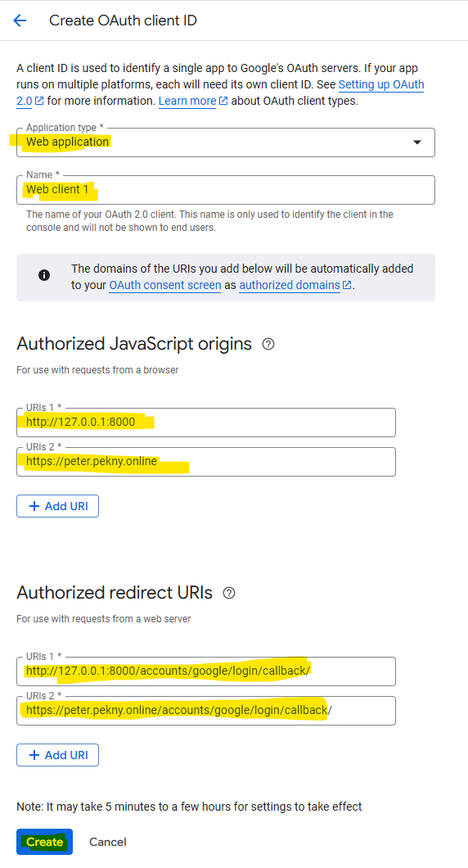Open help icon beside Authorized redirect URIs
468x868 pixels.
pos(229,593)
